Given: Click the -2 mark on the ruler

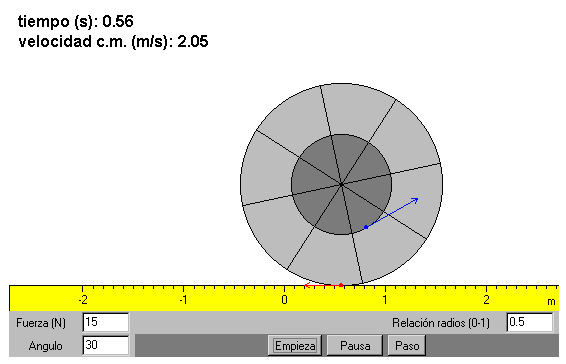Looking at the screenshot, I should click(x=83, y=300).
